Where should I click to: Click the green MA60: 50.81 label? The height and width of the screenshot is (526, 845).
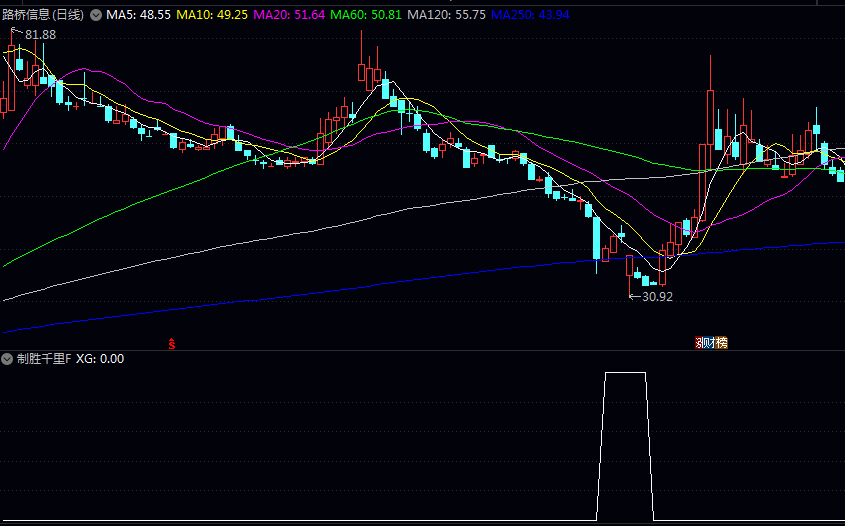point(366,15)
